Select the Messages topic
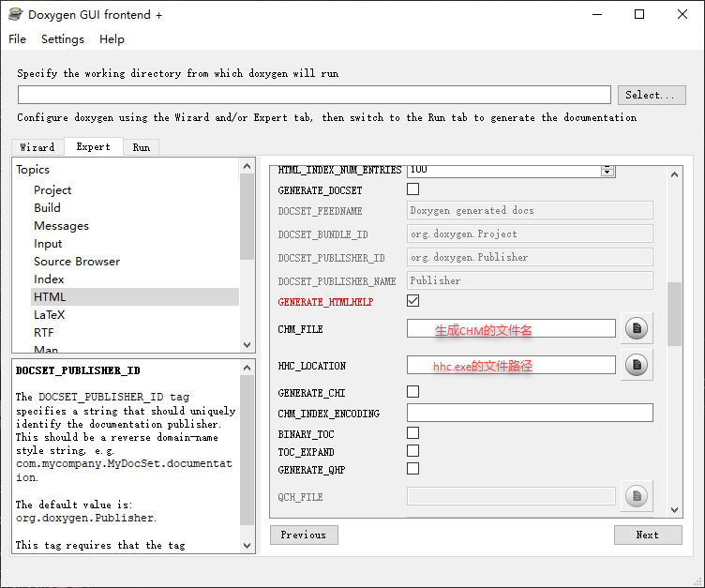 pyautogui.click(x=61, y=226)
